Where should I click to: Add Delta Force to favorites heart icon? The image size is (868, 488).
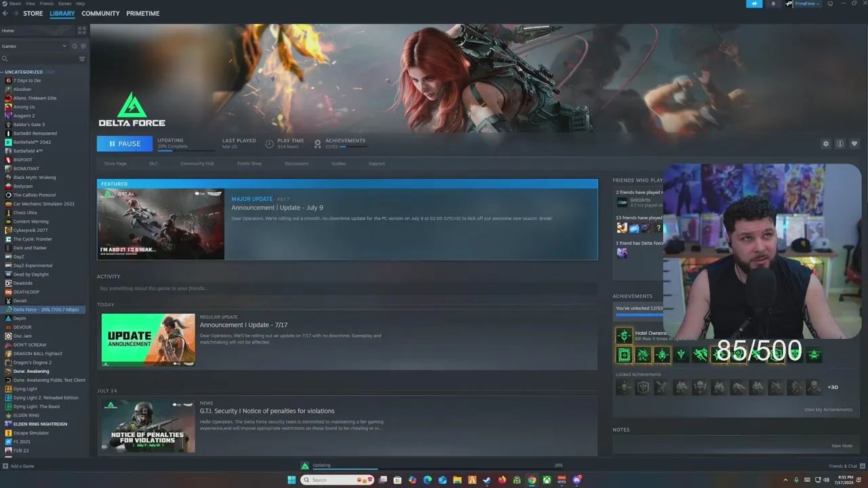[x=854, y=144]
